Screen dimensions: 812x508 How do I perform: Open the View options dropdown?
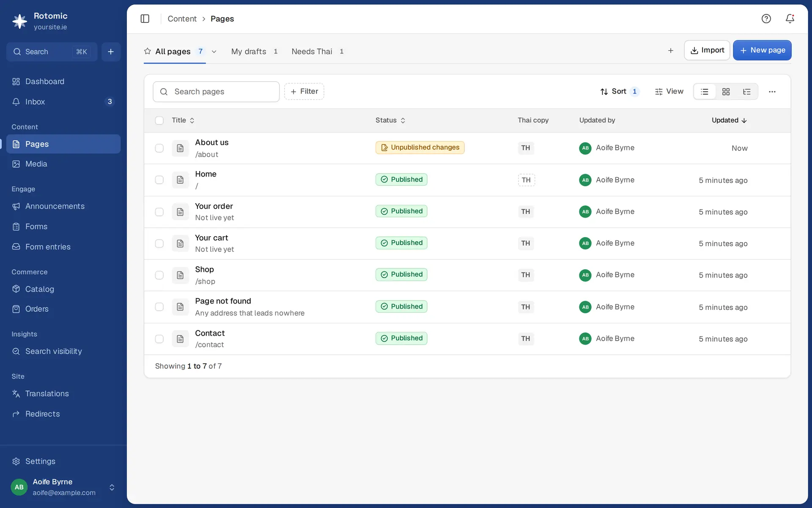coord(669,91)
